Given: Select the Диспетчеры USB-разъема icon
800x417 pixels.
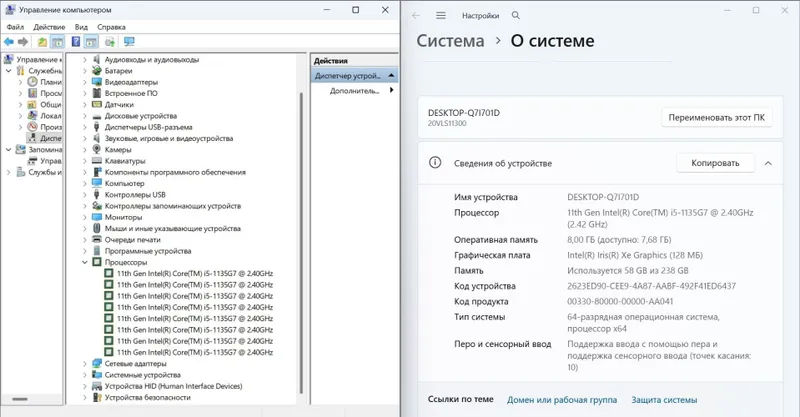Looking at the screenshot, I should [x=97, y=127].
